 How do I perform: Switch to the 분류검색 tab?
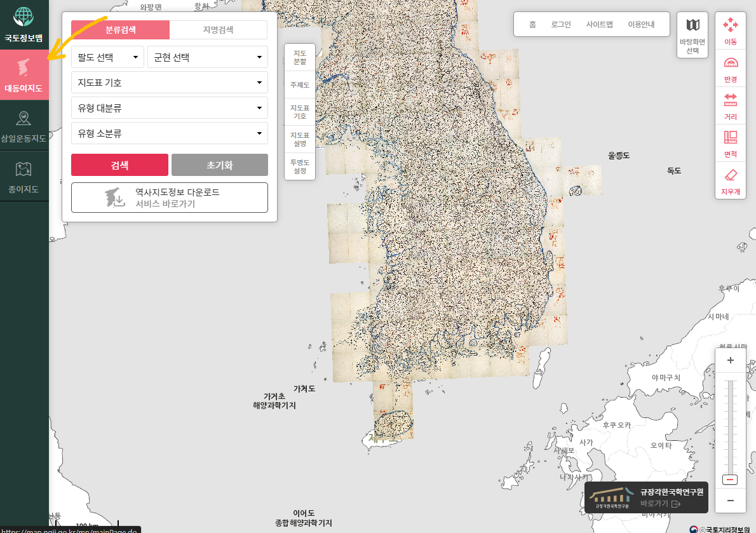point(121,30)
